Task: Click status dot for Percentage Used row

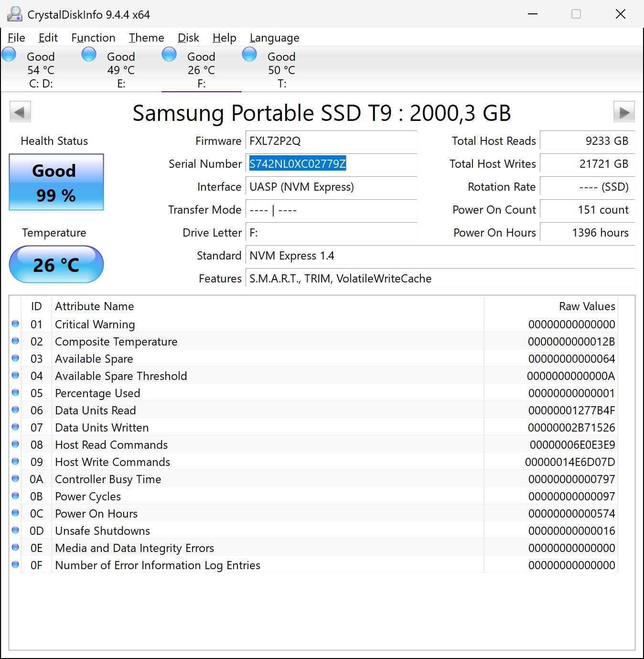Action: [x=15, y=393]
